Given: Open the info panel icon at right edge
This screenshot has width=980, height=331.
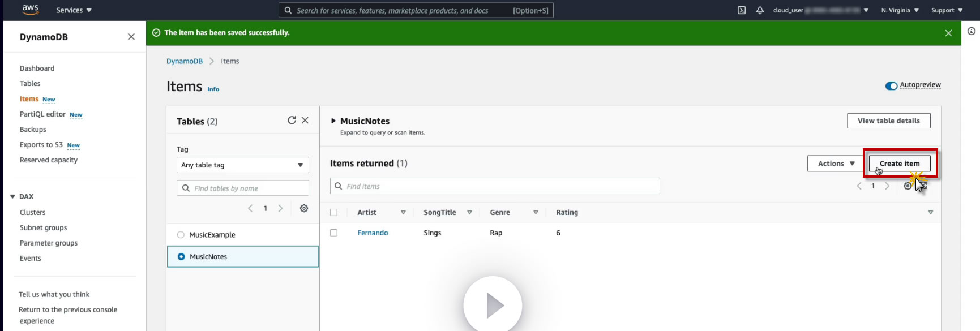Looking at the screenshot, I should [972, 32].
